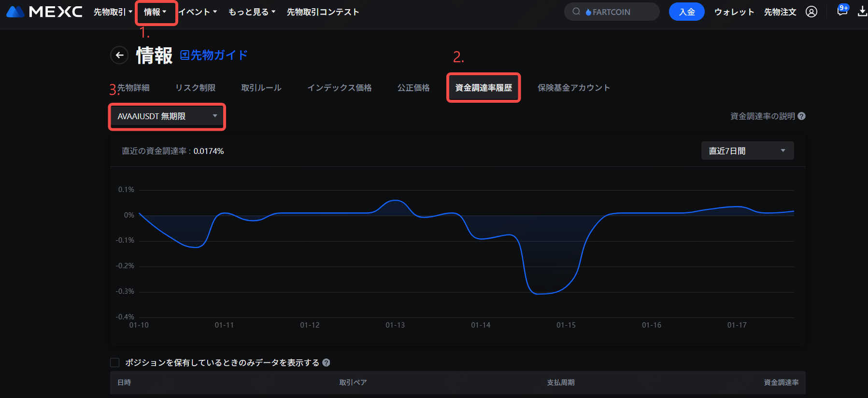Image resolution: width=868 pixels, height=398 pixels.
Task: Click the download app icon
Action: pyautogui.click(x=862, y=12)
